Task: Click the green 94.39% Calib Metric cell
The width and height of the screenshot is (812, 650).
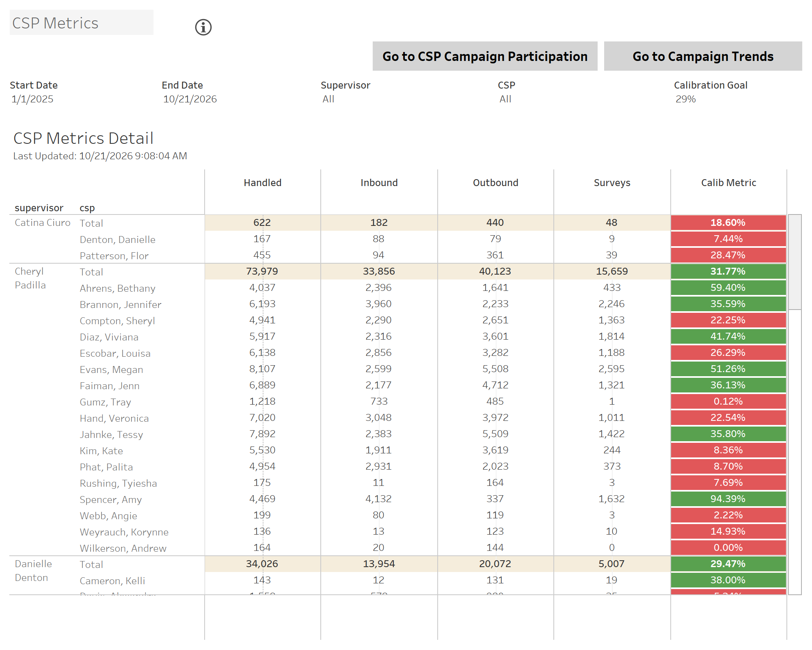Action: [728, 499]
